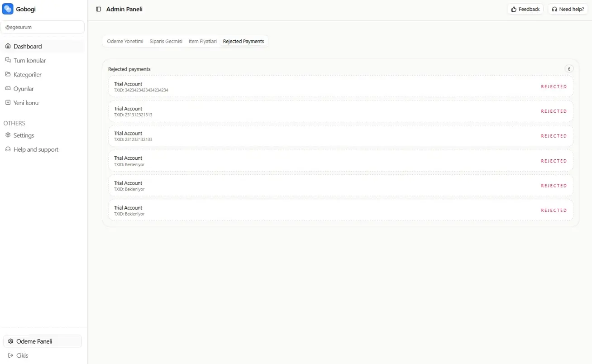This screenshot has width=592, height=364.
Task: Switch to the Odeme Yonetimi tab
Action: pos(125,41)
